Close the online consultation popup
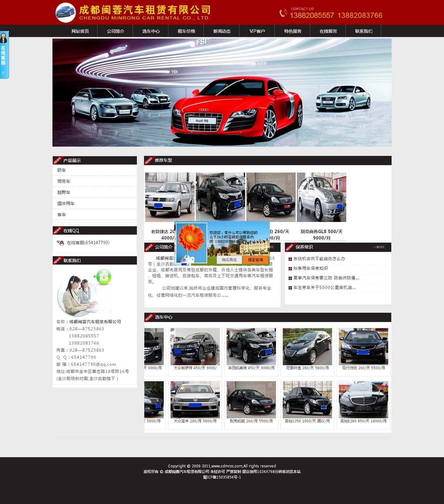The width and height of the screenshot is (444, 504). [266, 224]
